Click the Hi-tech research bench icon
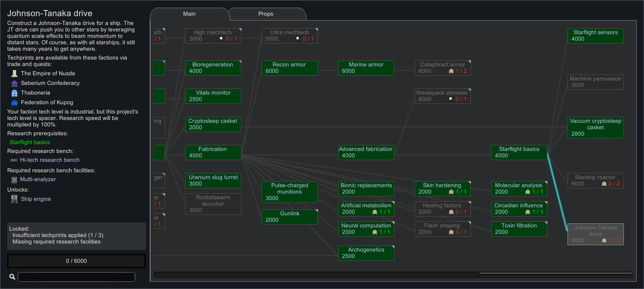The width and height of the screenshot is (644, 289). click(14, 160)
